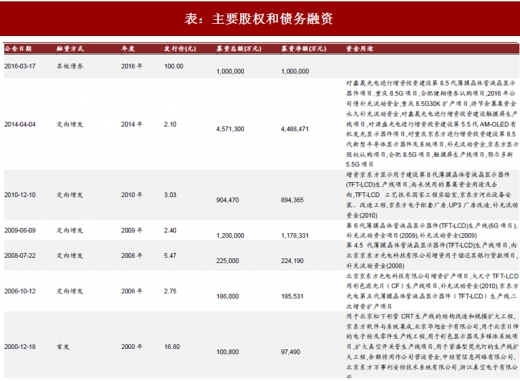This screenshot has width=520, height=381.
Task: Click the year cell 2008年
Action: tap(132, 256)
